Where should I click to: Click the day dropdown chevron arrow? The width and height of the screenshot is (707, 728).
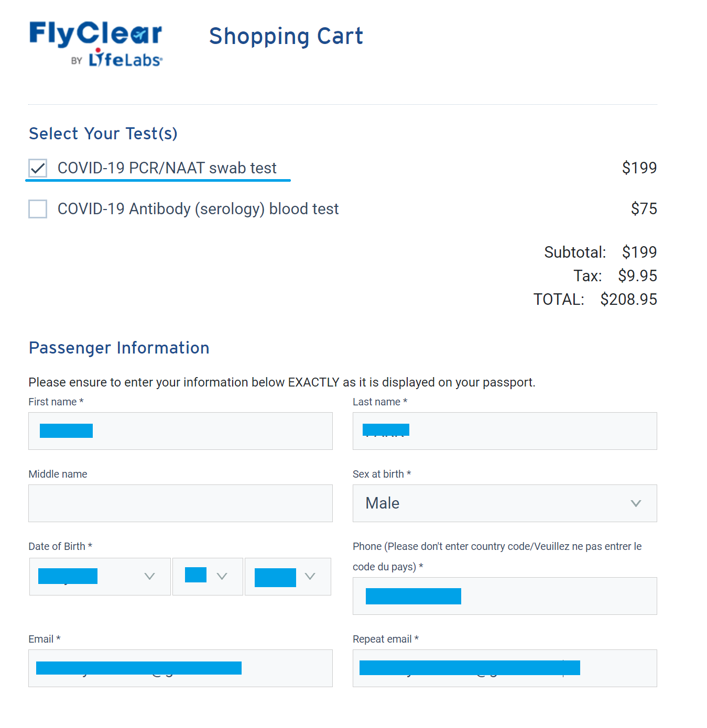[222, 576]
